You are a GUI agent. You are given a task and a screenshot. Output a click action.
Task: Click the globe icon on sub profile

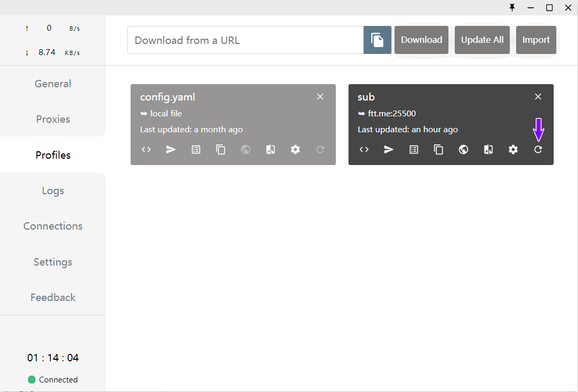pyautogui.click(x=463, y=150)
